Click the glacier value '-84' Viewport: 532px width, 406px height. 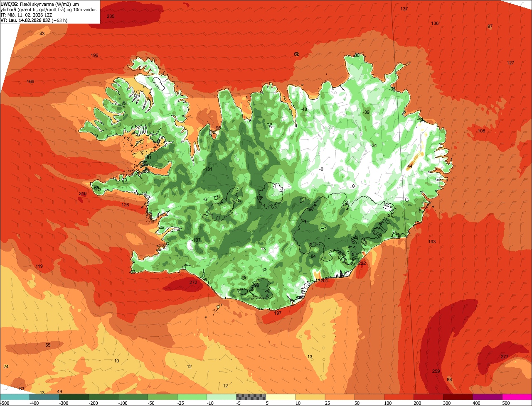(313, 256)
